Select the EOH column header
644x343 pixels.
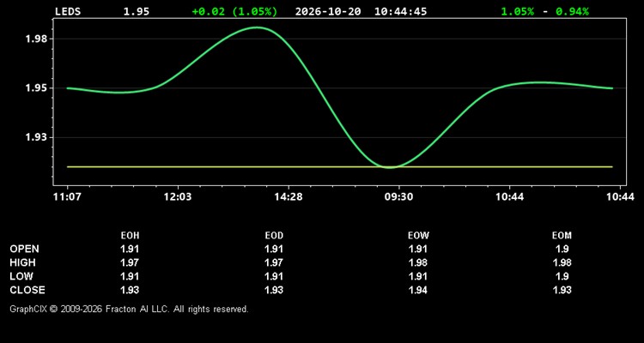(x=130, y=236)
